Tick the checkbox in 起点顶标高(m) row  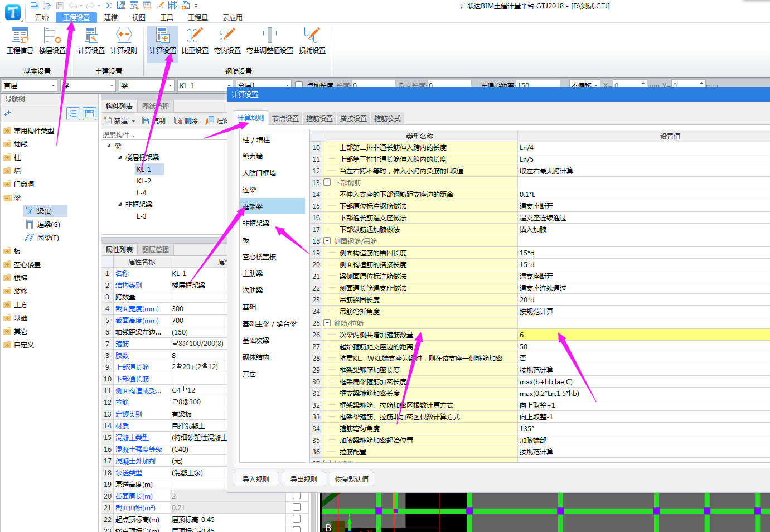pos(297,519)
